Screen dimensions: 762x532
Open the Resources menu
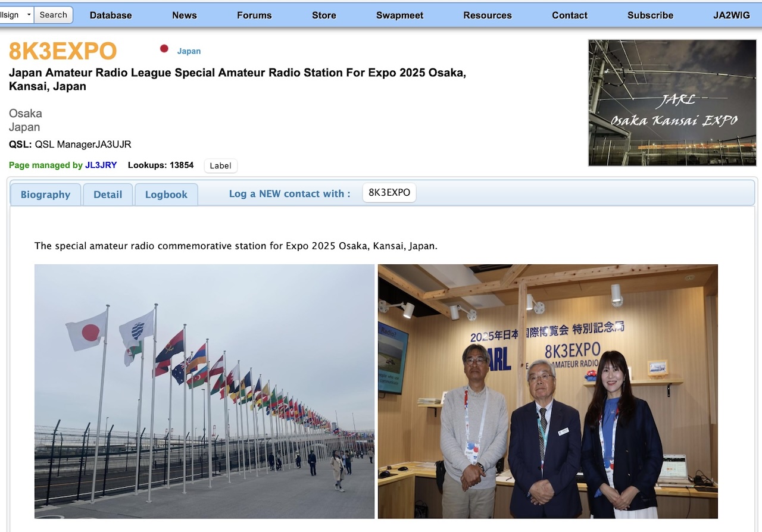[488, 15]
